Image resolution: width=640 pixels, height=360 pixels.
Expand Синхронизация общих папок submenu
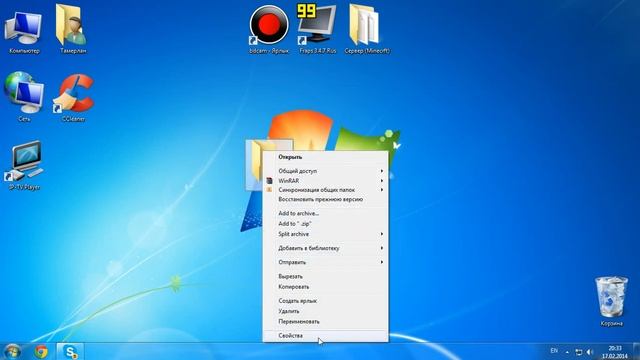tap(325, 190)
